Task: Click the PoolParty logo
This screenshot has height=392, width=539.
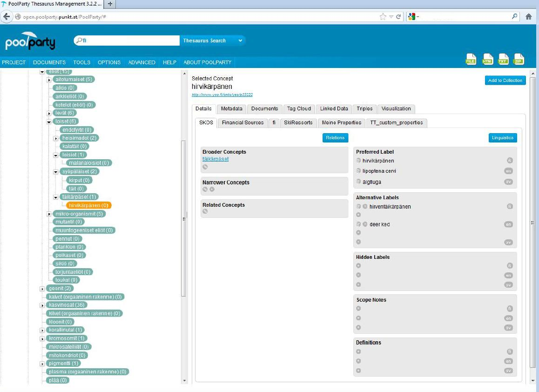Action: click(30, 41)
